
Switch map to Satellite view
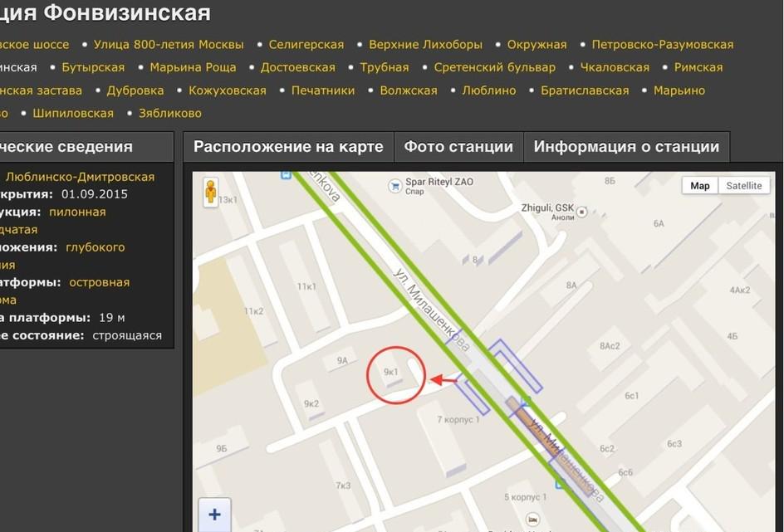(x=743, y=186)
